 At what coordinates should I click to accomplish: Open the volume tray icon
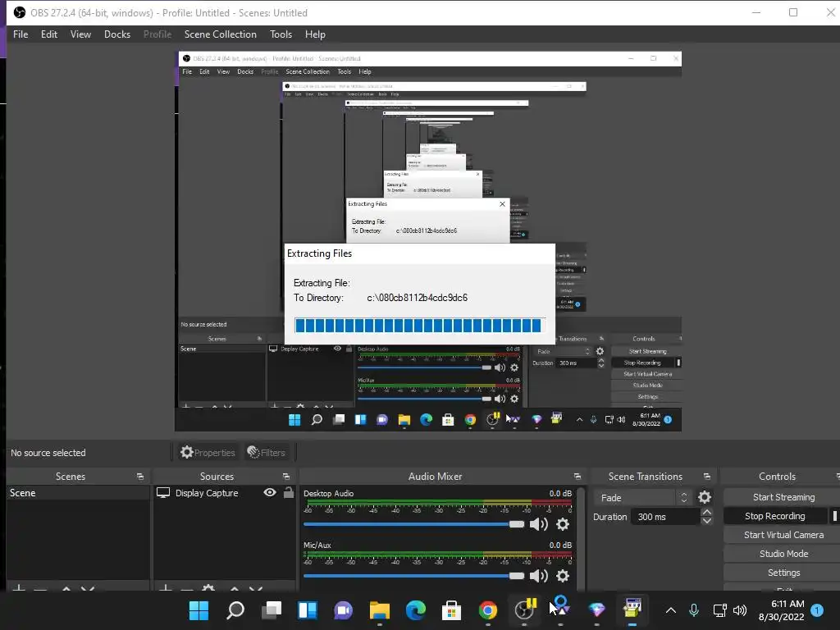click(740, 610)
